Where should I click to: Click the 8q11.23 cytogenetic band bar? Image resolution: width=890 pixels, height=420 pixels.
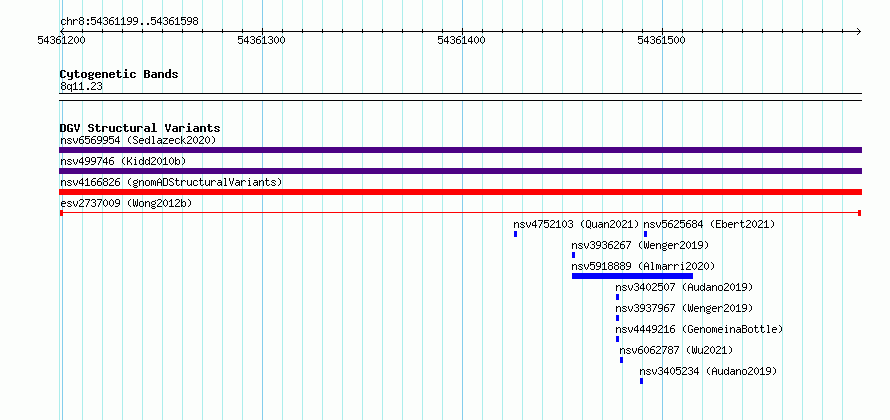pyautogui.click(x=460, y=97)
